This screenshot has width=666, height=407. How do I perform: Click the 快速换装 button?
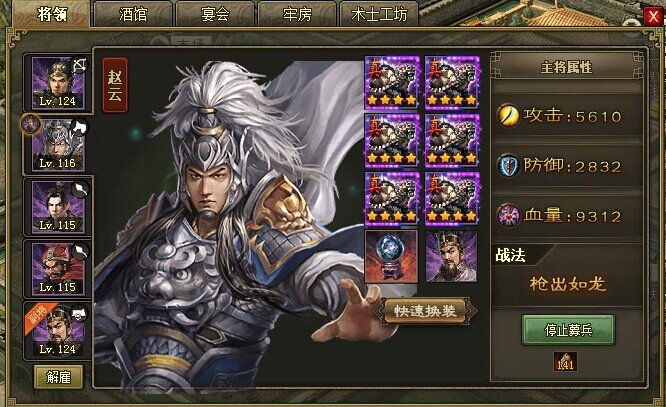pos(425,311)
